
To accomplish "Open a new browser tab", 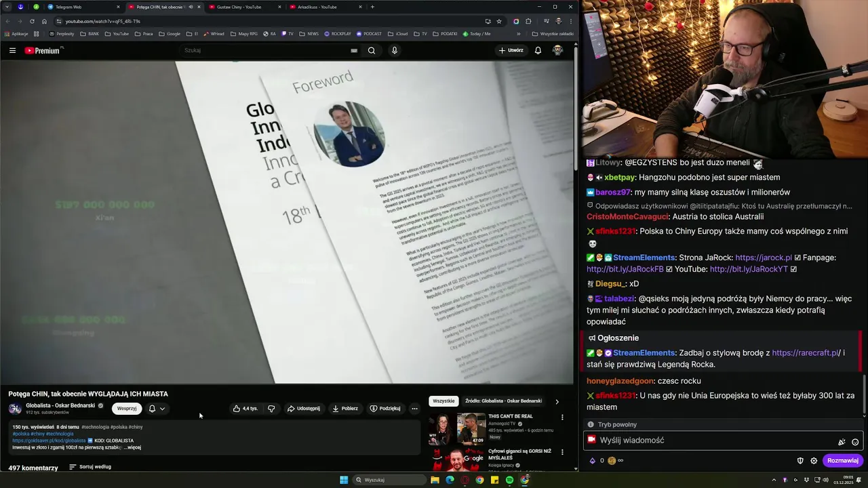I will click(x=372, y=7).
